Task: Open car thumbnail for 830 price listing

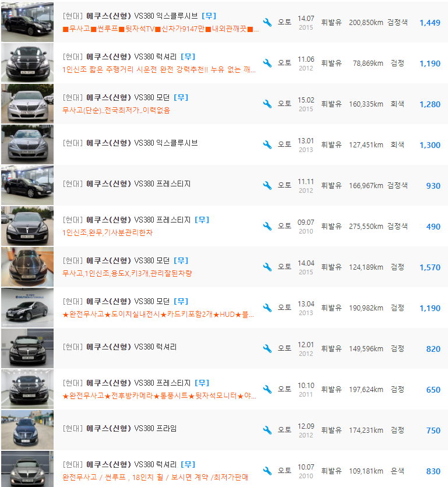Action: 27,469
